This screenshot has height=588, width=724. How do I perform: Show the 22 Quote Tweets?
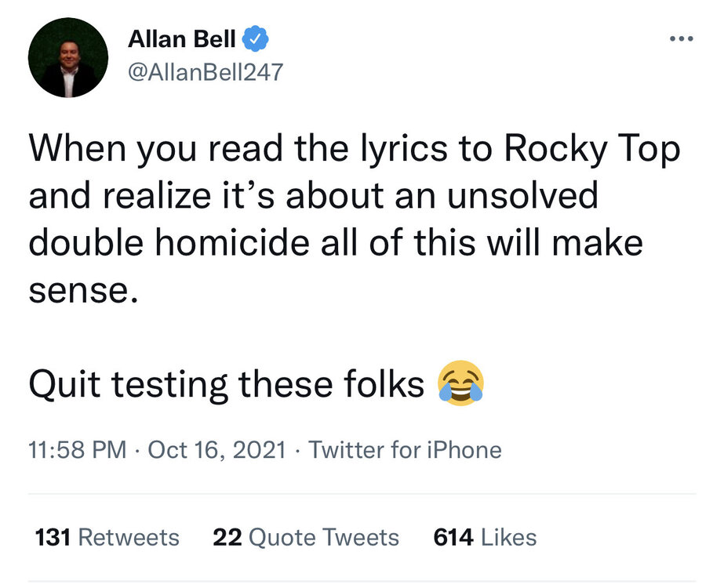[306, 538]
